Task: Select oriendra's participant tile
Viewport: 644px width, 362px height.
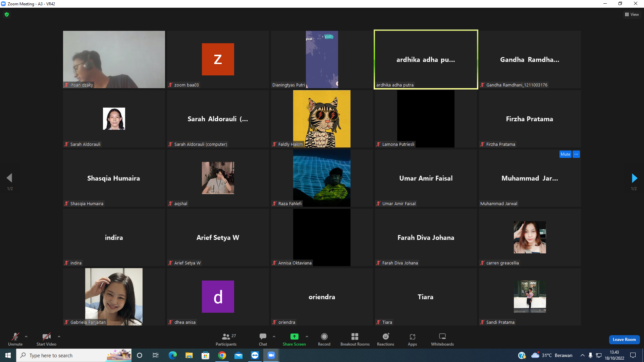Action: [322, 297]
